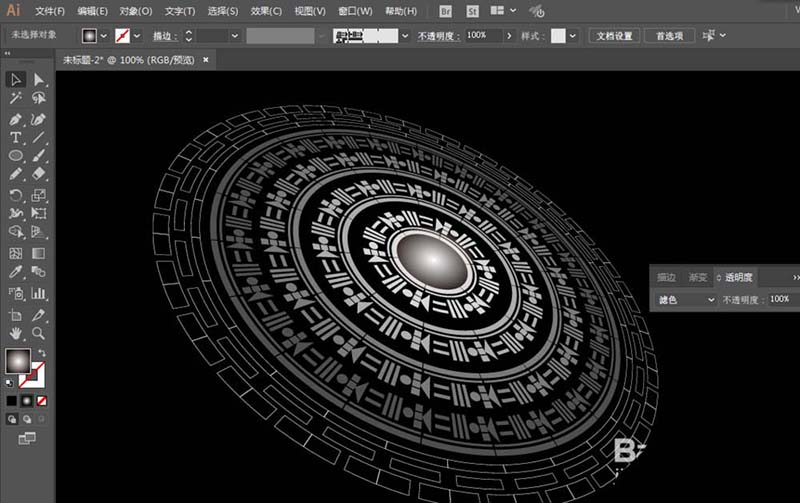Click the GPU performance rocket icon
The width and height of the screenshot is (800, 503).
(537, 11)
